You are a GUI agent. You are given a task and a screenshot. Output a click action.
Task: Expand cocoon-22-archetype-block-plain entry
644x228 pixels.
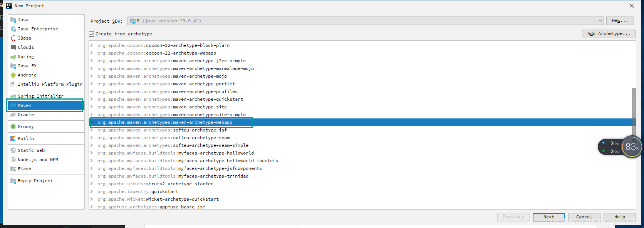coord(92,45)
